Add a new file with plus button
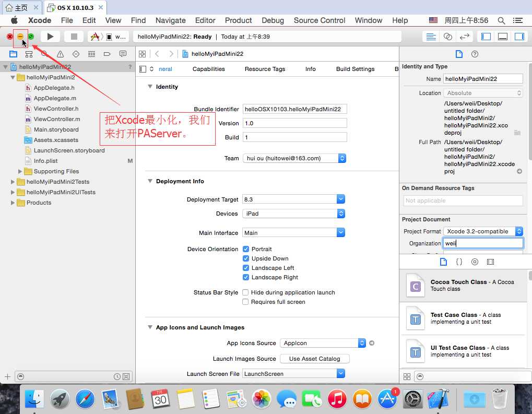This screenshot has width=532, height=414. [7, 377]
